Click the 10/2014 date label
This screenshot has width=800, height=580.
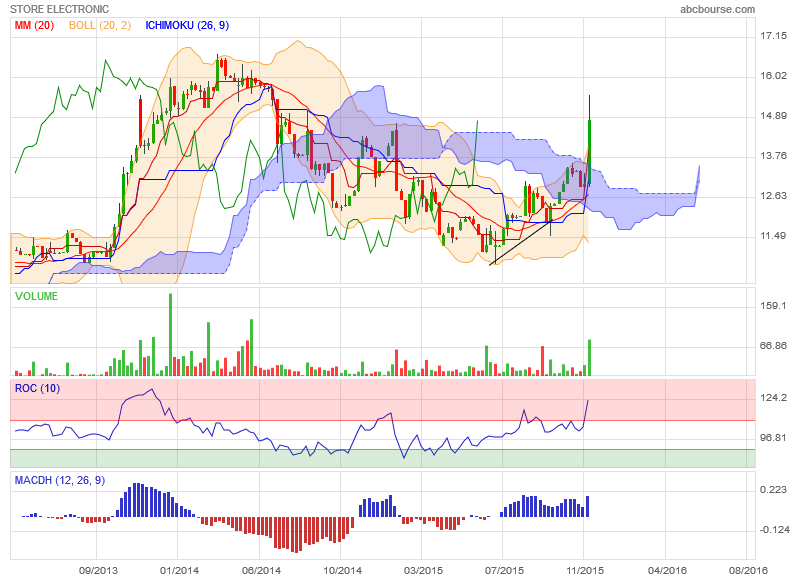coord(342,570)
